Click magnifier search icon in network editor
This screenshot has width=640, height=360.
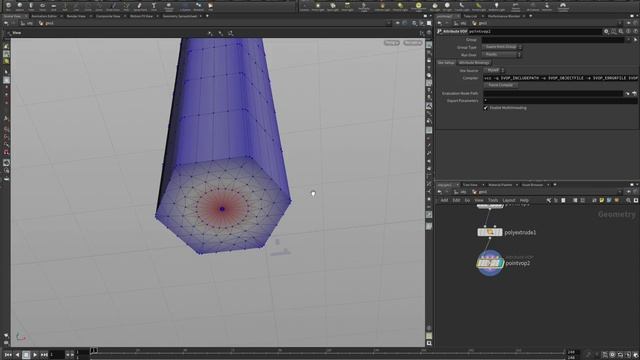click(628, 200)
